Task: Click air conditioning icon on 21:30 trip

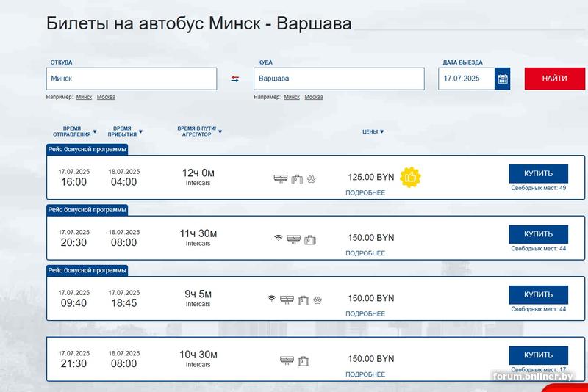Action: coord(287,360)
